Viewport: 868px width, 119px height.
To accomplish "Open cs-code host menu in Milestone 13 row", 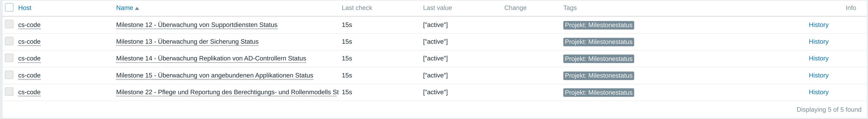I will (29, 42).
